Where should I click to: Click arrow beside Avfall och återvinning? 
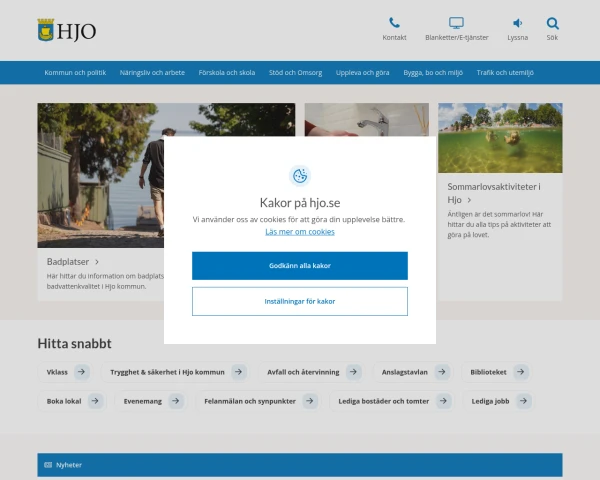[x=353, y=372]
